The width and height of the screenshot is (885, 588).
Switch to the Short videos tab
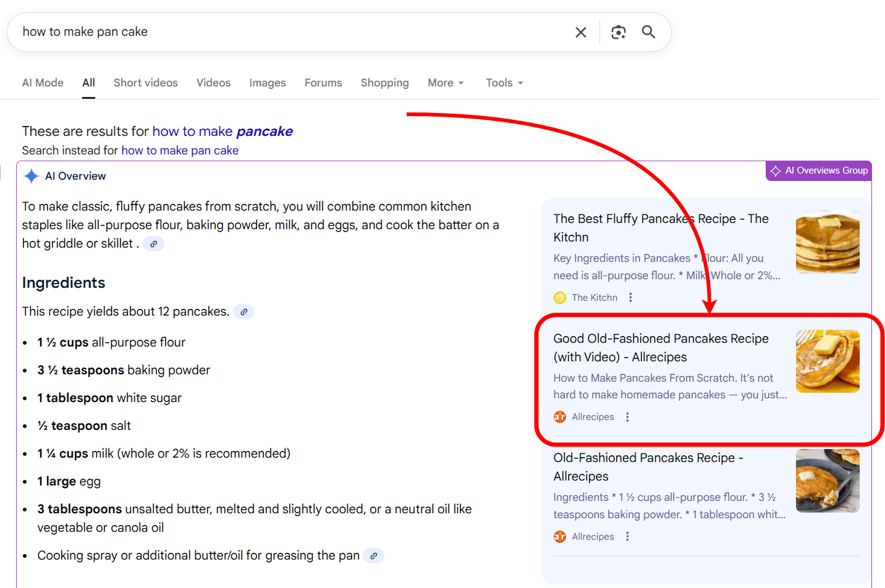point(145,82)
